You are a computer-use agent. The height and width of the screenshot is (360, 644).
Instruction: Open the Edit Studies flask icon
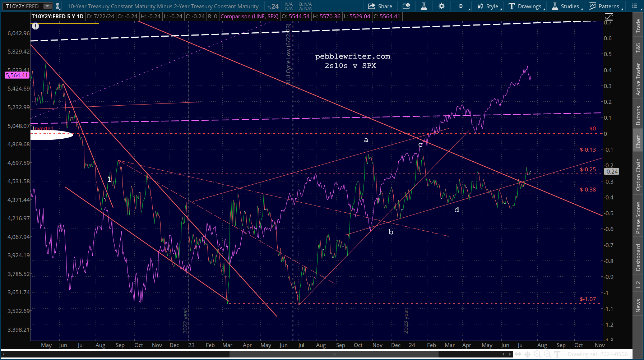[x=424, y=6]
